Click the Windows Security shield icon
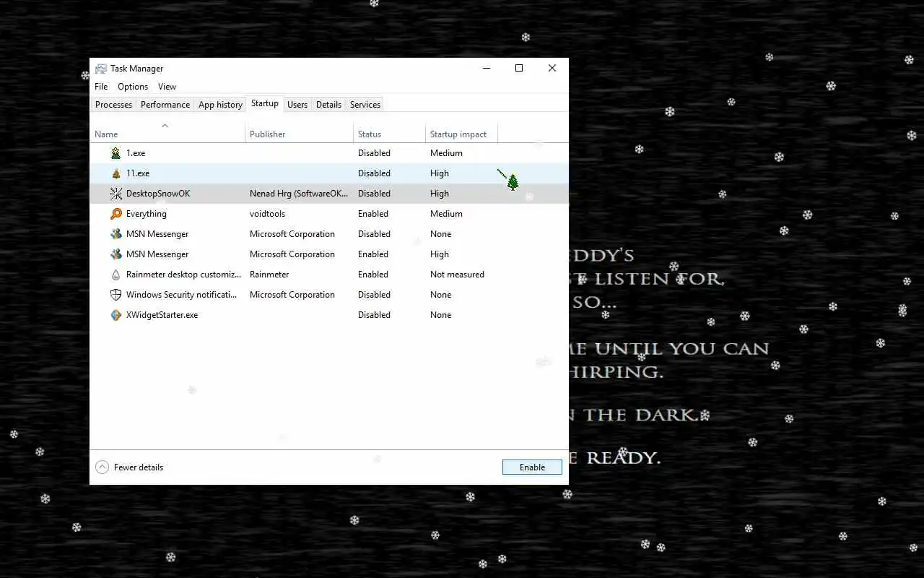924x578 pixels. (x=115, y=295)
